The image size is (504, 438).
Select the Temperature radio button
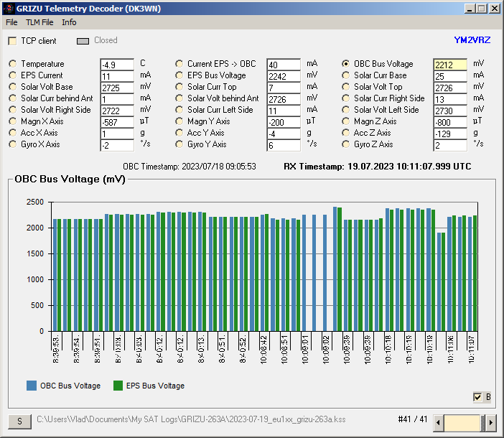coord(12,64)
